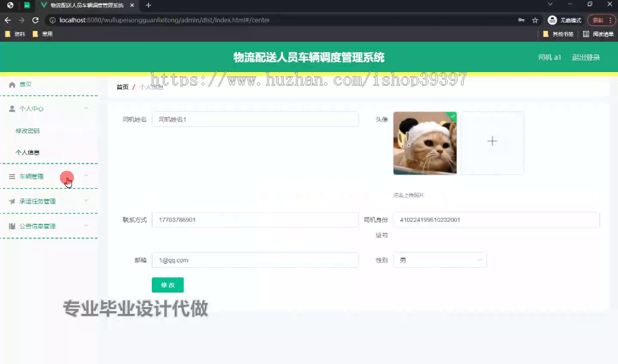Viewport: 618px width, 364px height.
Task: Expand the 车辆管理 menu chevron
Action: pyautogui.click(x=87, y=176)
